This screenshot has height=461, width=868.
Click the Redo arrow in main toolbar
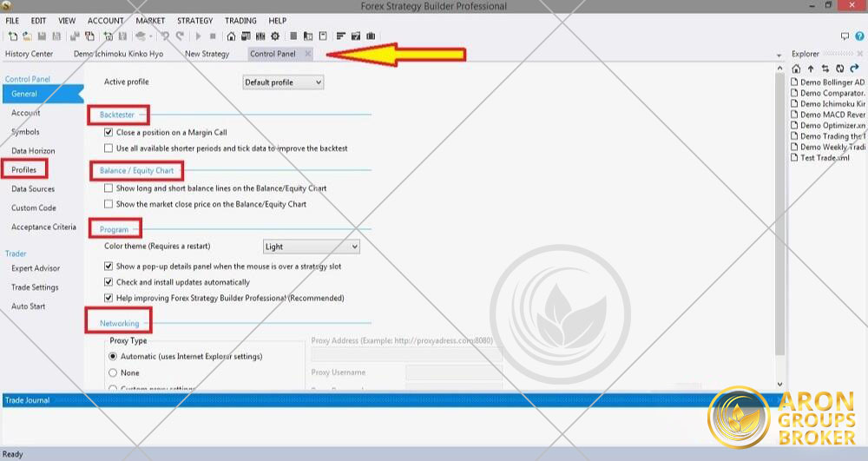pyautogui.click(x=180, y=36)
